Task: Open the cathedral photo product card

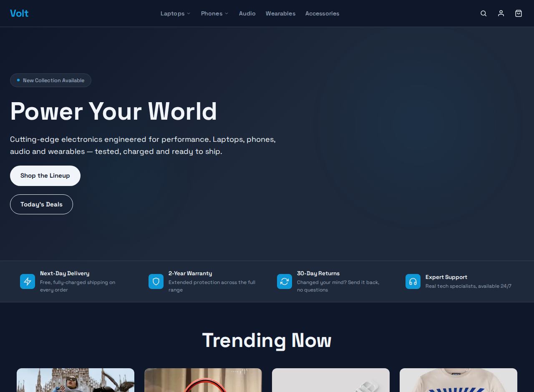Action: pos(76,380)
